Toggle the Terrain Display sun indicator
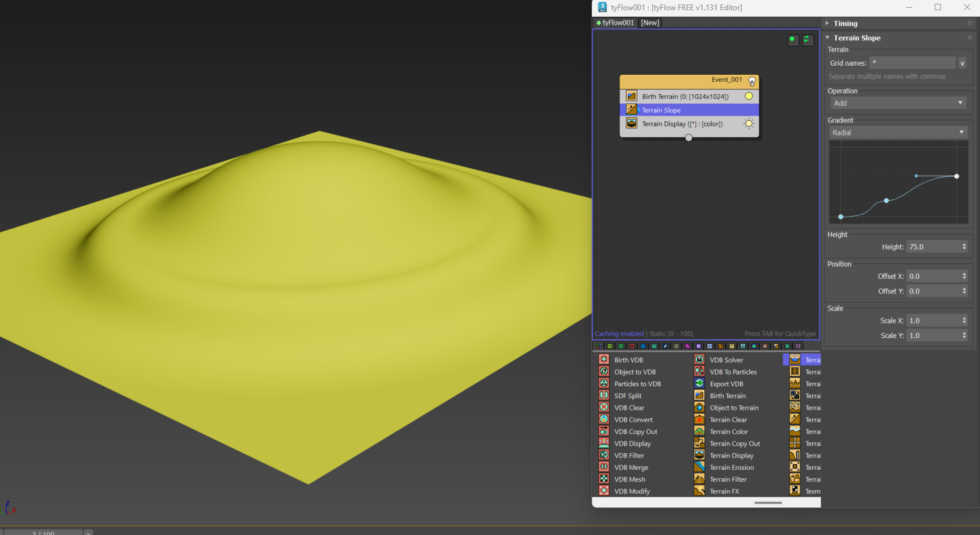The image size is (980, 535). [x=749, y=124]
